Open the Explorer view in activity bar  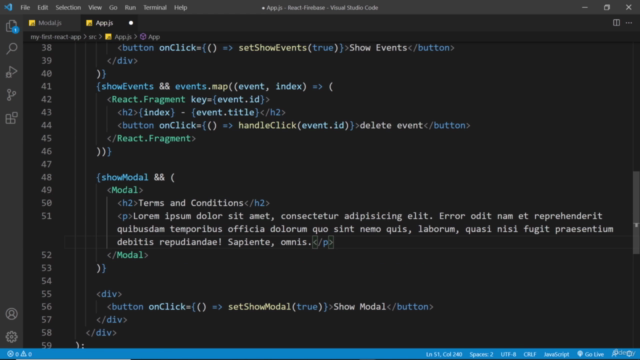pyautogui.click(x=11, y=27)
